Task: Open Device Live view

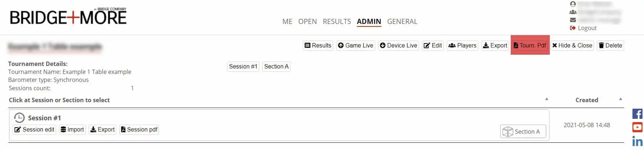Action: [x=398, y=45]
